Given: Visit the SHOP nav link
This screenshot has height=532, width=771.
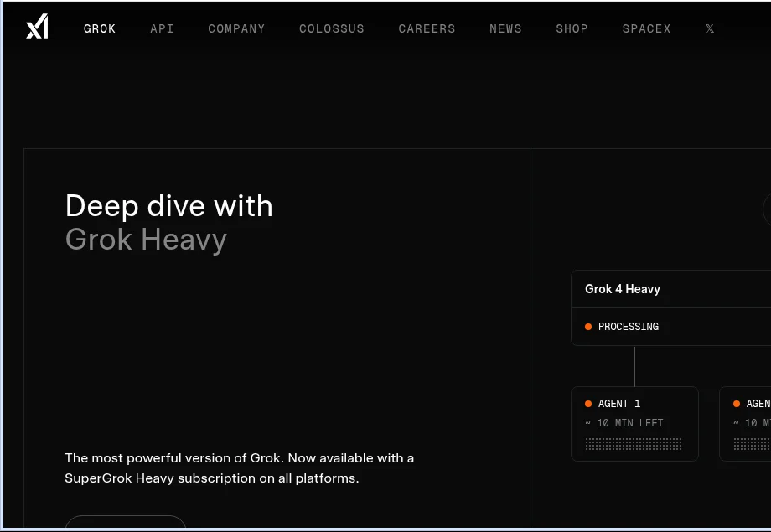Looking at the screenshot, I should (x=572, y=29).
